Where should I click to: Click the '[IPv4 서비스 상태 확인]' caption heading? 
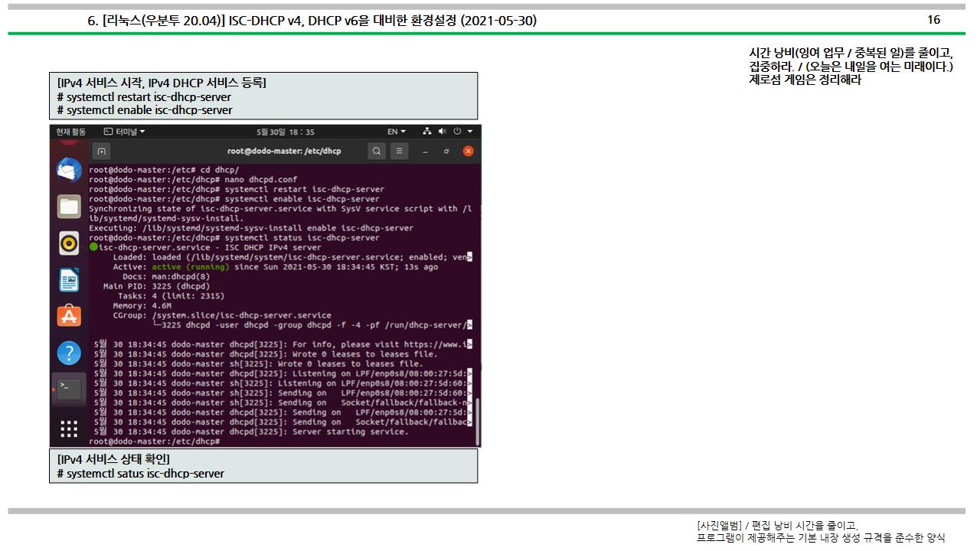tap(113, 459)
